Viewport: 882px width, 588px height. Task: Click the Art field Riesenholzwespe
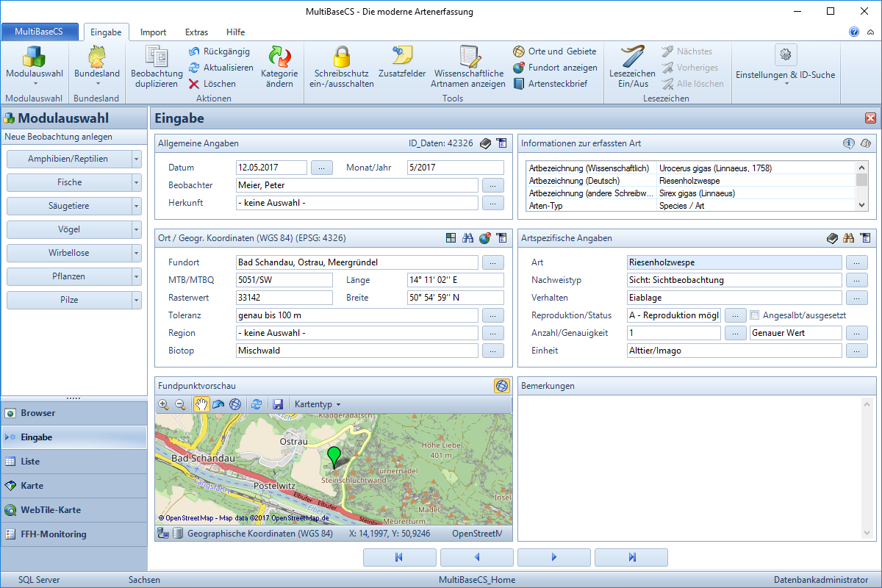tap(734, 262)
